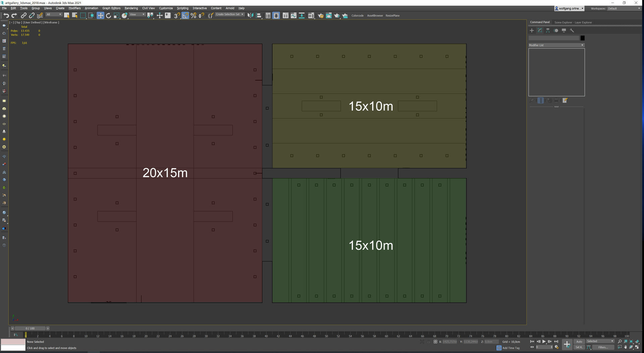
Task: Pick the Rectangular Selection Region tool
Action: tap(83, 15)
